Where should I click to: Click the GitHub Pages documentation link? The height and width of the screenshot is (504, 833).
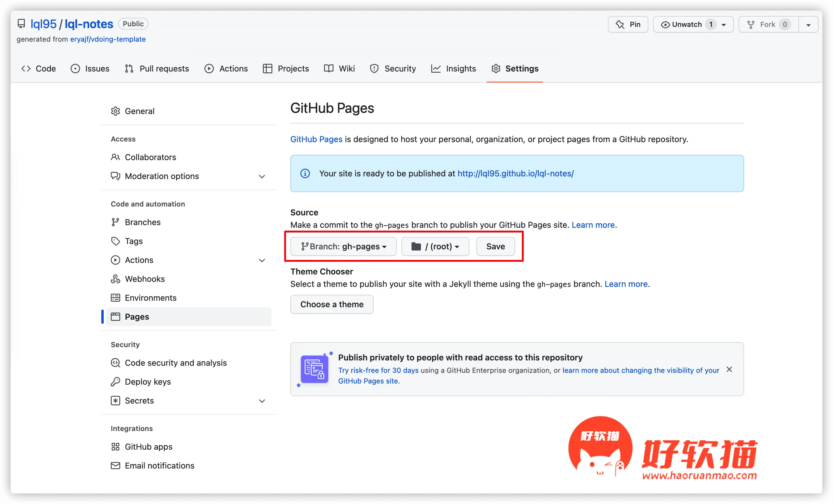pos(316,139)
